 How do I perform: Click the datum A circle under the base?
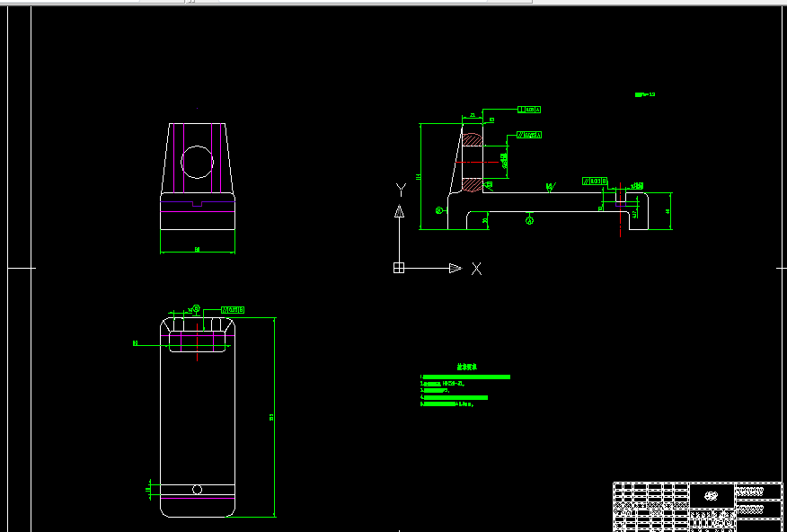tap(529, 220)
